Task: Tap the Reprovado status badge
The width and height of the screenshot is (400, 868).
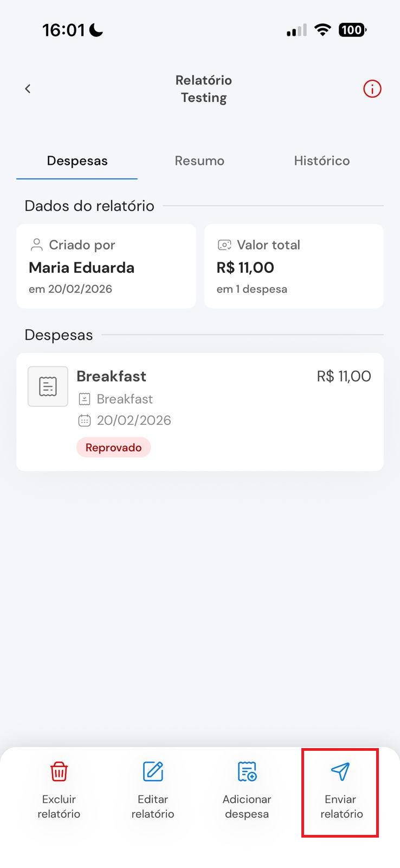Action: 113,448
